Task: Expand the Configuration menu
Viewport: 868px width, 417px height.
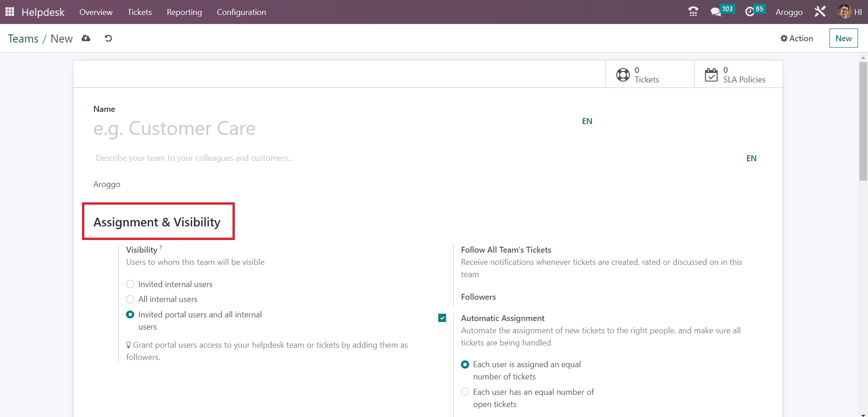Action: 241,12
